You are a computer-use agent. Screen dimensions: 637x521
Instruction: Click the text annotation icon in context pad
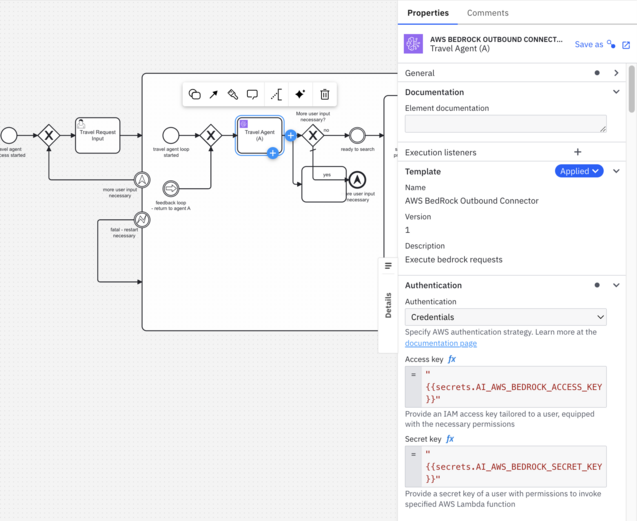coord(276,94)
